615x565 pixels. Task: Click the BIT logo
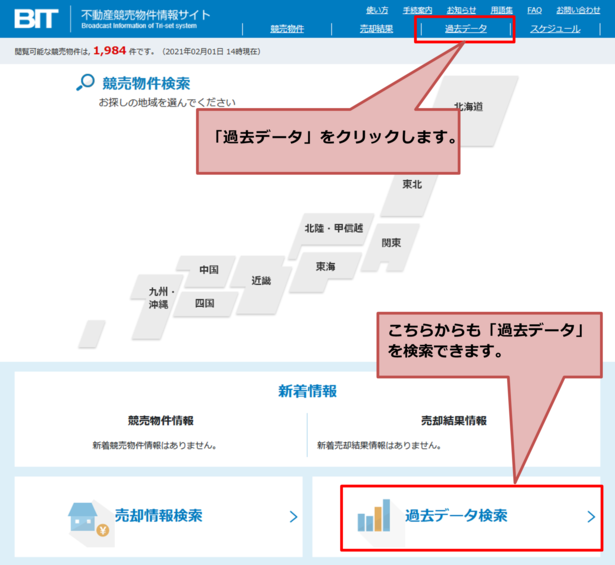[x=37, y=18]
